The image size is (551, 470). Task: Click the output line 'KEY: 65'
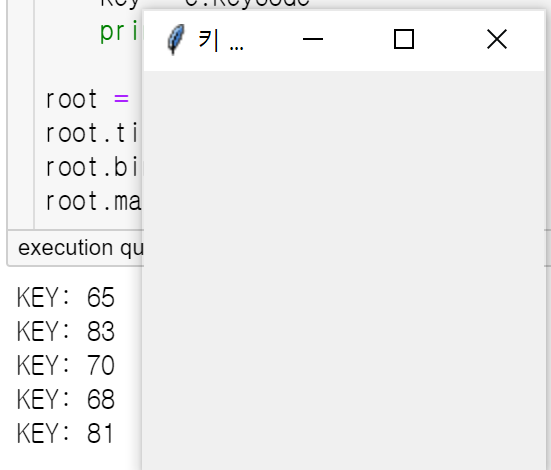[x=66, y=297]
